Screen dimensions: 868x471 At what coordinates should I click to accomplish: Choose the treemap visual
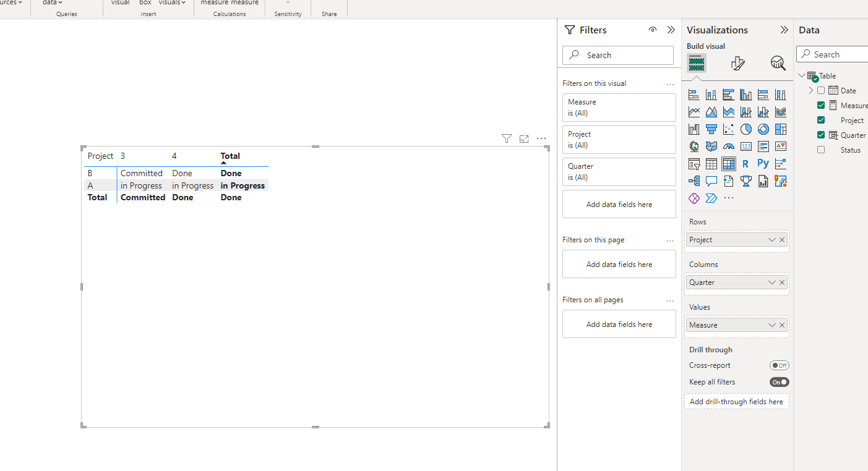pyautogui.click(x=781, y=129)
